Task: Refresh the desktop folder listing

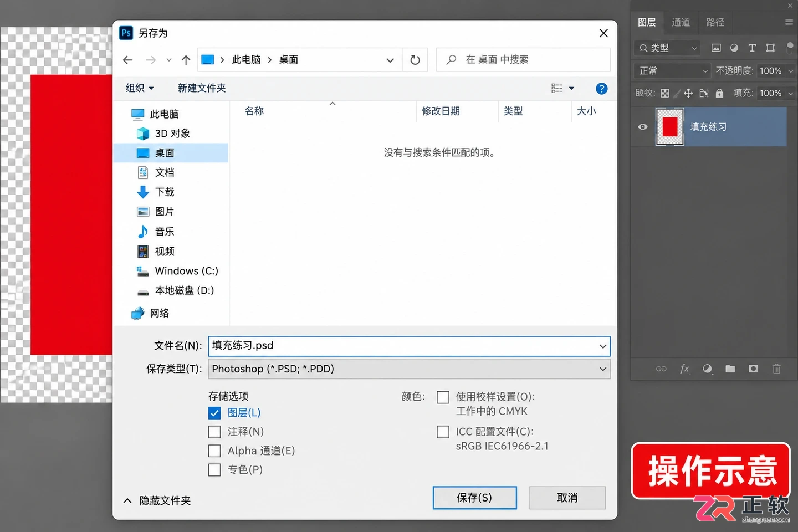Action: [x=415, y=60]
